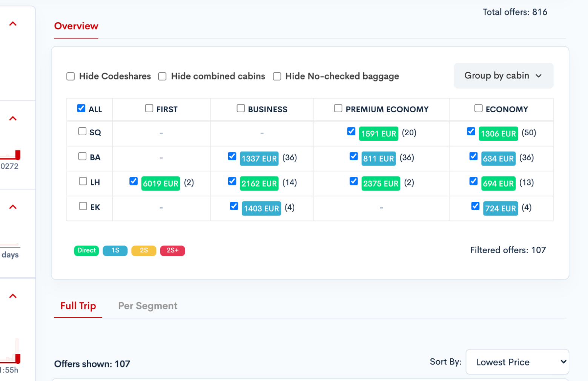
Task: Click the 6019 EUR price badge
Action: tap(161, 184)
